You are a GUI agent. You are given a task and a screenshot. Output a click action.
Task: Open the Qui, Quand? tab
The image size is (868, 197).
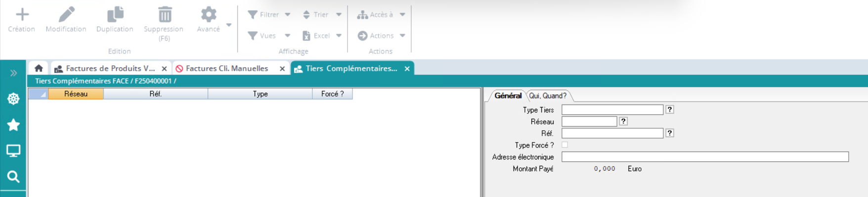(548, 96)
